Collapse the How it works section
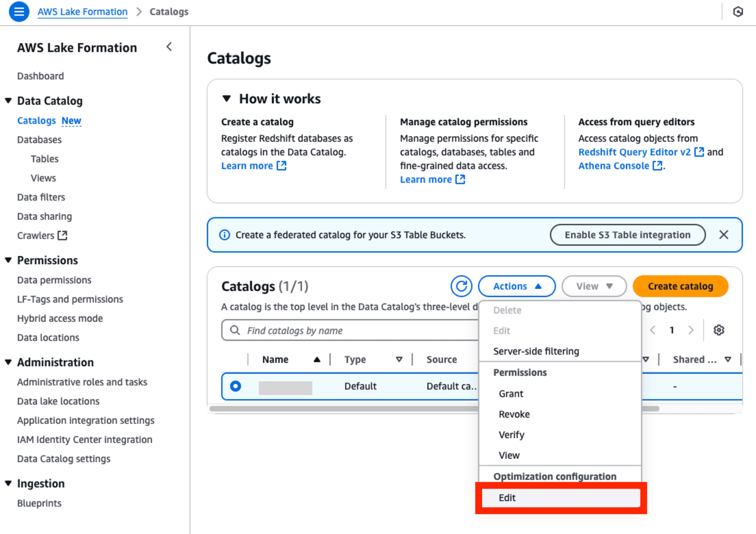The height and width of the screenshot is (534, 756). pyautogui.click(x=226, y=99)
